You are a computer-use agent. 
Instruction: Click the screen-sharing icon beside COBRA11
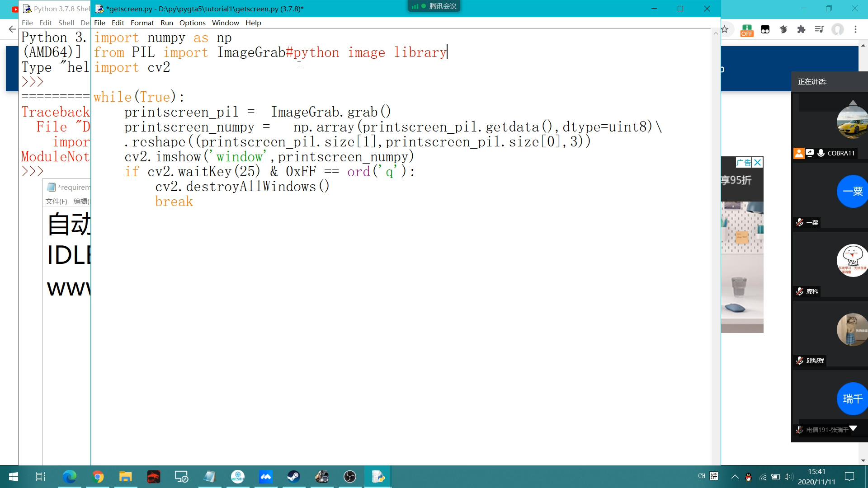pyautogui.click(x=810, y=153)
